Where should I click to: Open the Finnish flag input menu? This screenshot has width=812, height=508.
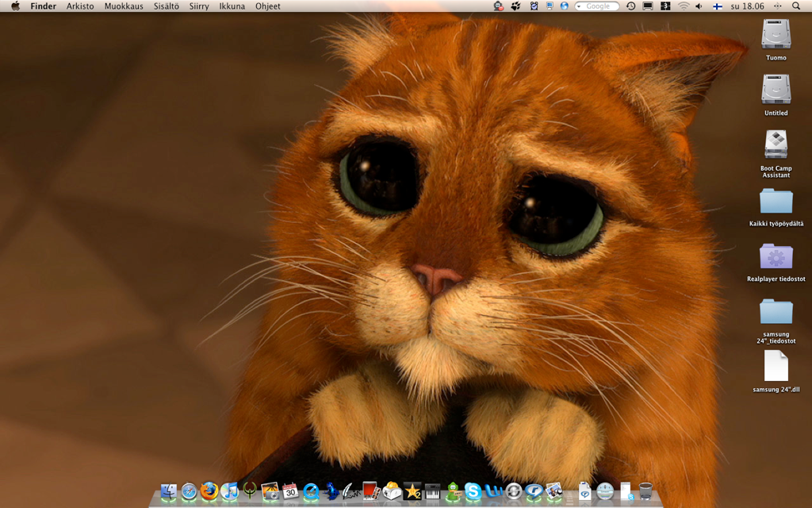point(718,6)
